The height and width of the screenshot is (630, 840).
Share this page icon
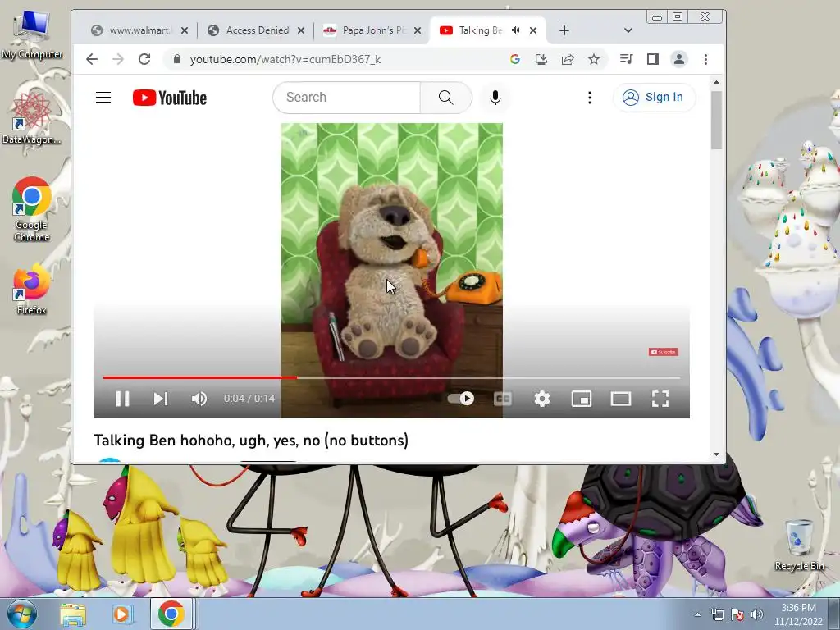(568, 59)
